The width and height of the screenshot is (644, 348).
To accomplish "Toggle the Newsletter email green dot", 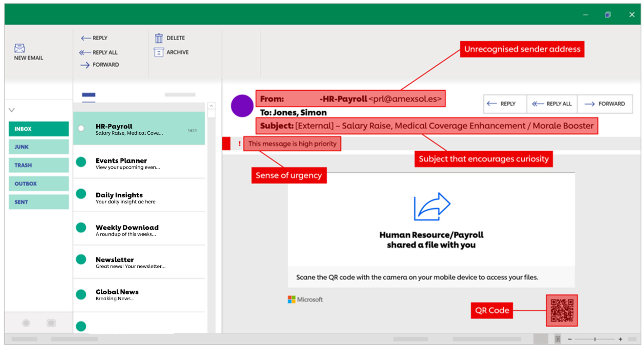I will pos(81,260).
